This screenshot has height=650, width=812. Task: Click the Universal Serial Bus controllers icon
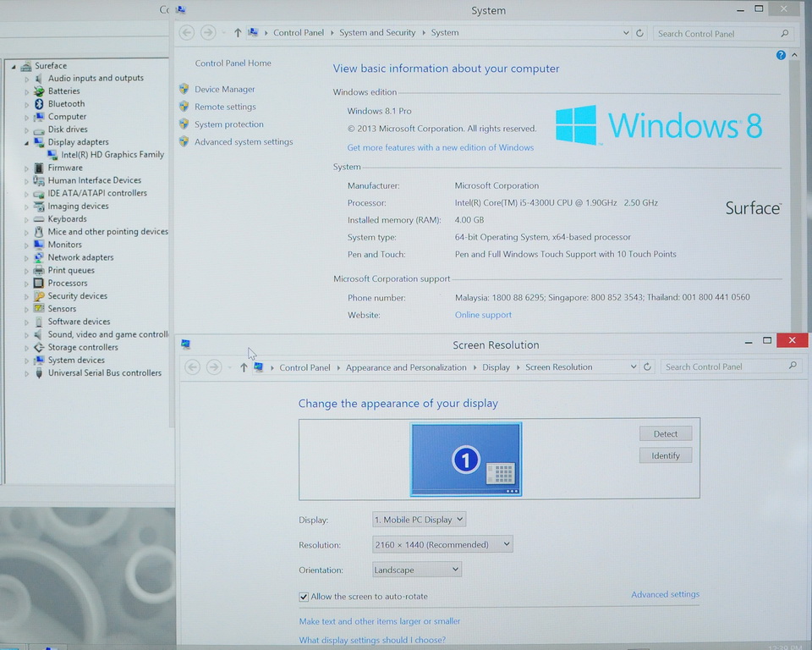pos(38,373)
